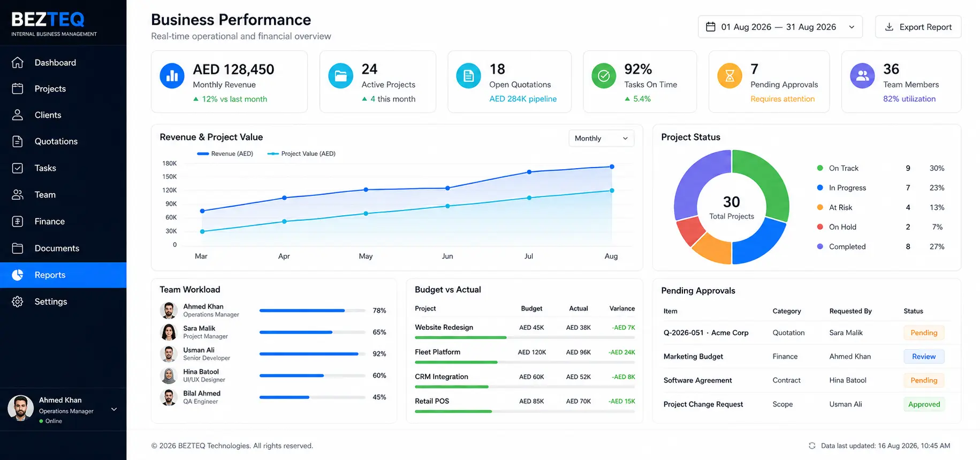Click the AED 284K pipeline link

click(x=523, y=99)
